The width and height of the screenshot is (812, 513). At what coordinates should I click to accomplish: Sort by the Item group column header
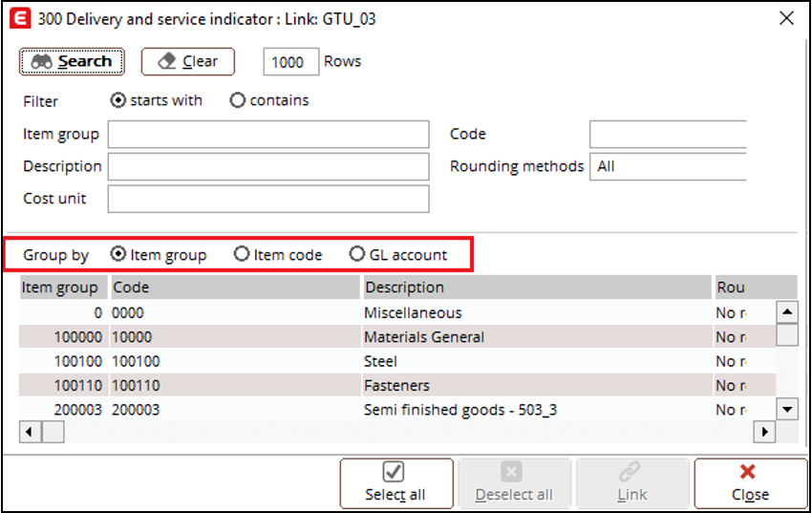pyautogui.click(x=63, y=288)
